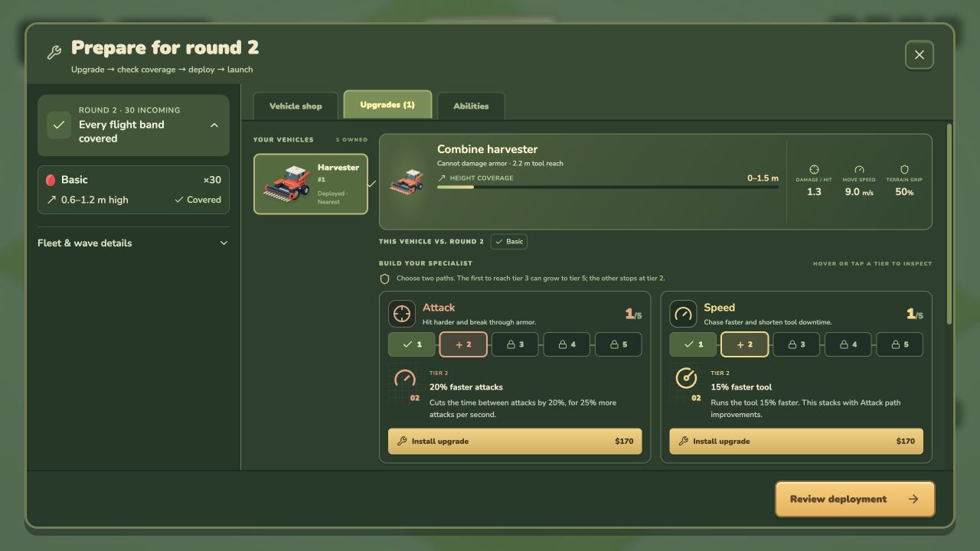Inspect locked Speed tier 4
This screenshot has height=551, width=980.
848,344
